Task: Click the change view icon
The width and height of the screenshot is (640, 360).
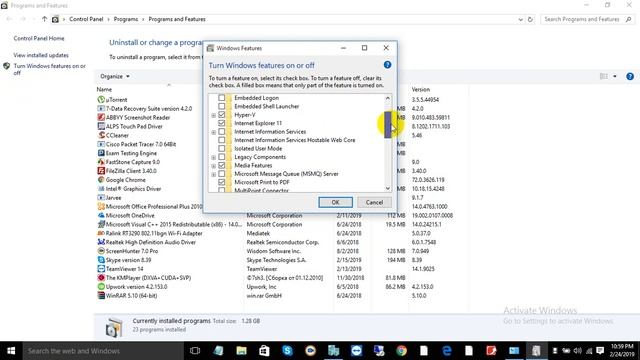Action: [x=604, y=76]
